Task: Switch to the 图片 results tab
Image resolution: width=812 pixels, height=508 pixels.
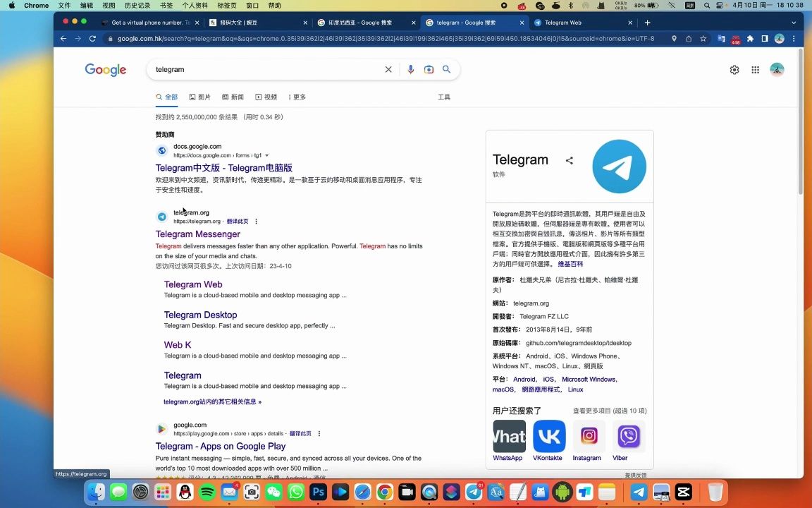Action: coord(200,97)
